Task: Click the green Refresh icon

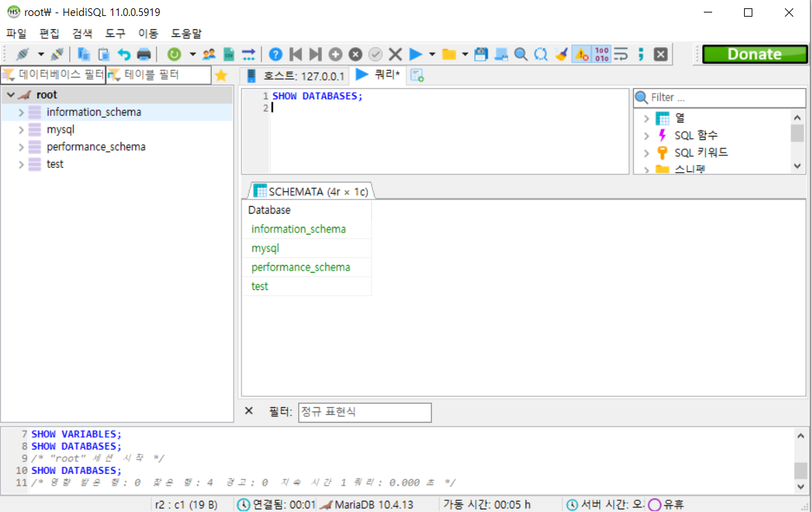Action: pyautogui.click(x=174, y=54)
